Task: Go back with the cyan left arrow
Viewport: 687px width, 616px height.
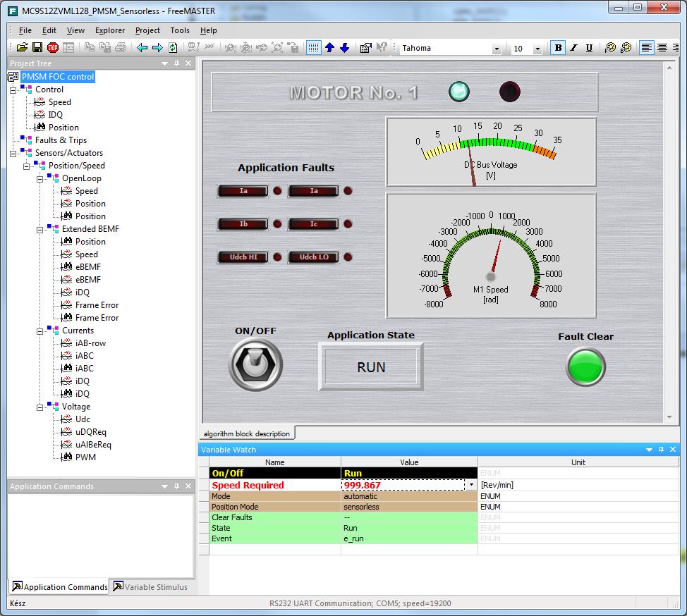Action: [142, 47]
